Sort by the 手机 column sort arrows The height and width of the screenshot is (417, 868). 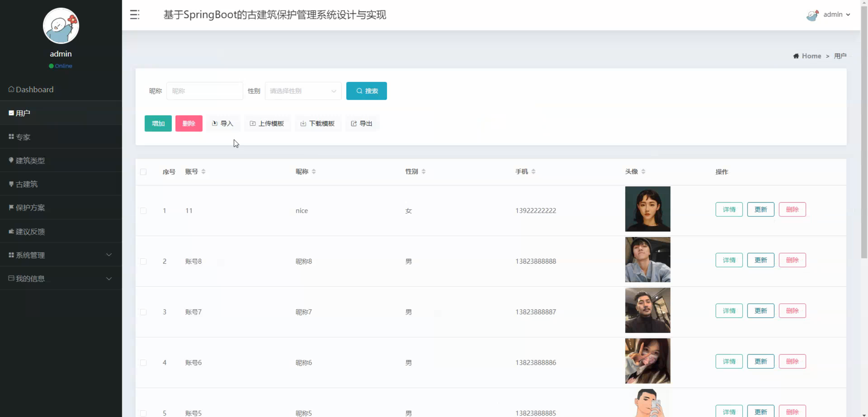pyautogui.click(x=533, y=172)
